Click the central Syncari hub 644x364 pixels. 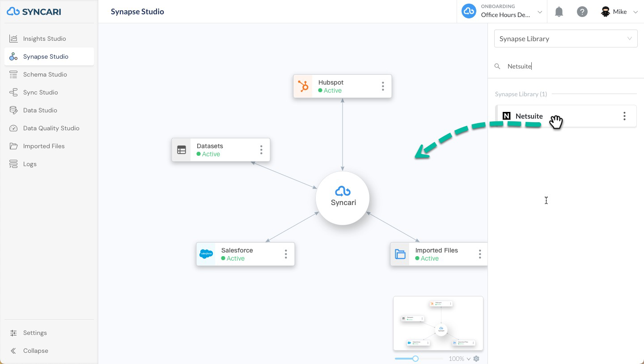tap(343, 198)
